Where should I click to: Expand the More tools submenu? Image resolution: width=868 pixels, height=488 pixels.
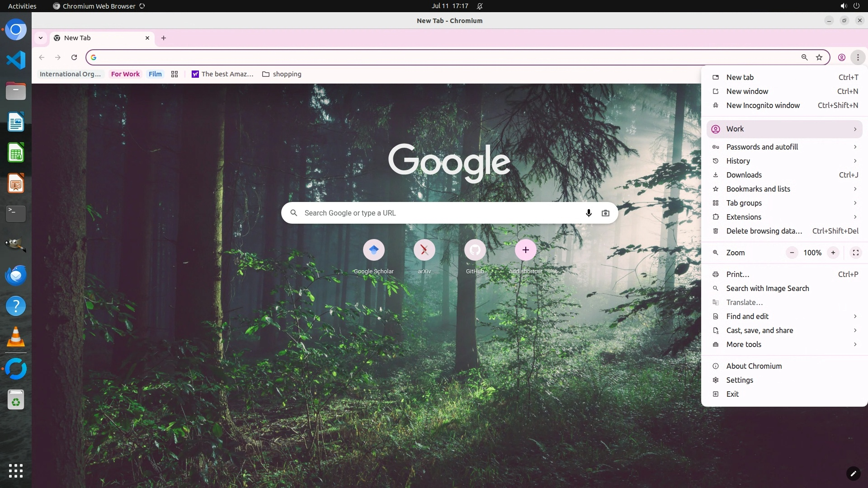(x=784, y=344)
